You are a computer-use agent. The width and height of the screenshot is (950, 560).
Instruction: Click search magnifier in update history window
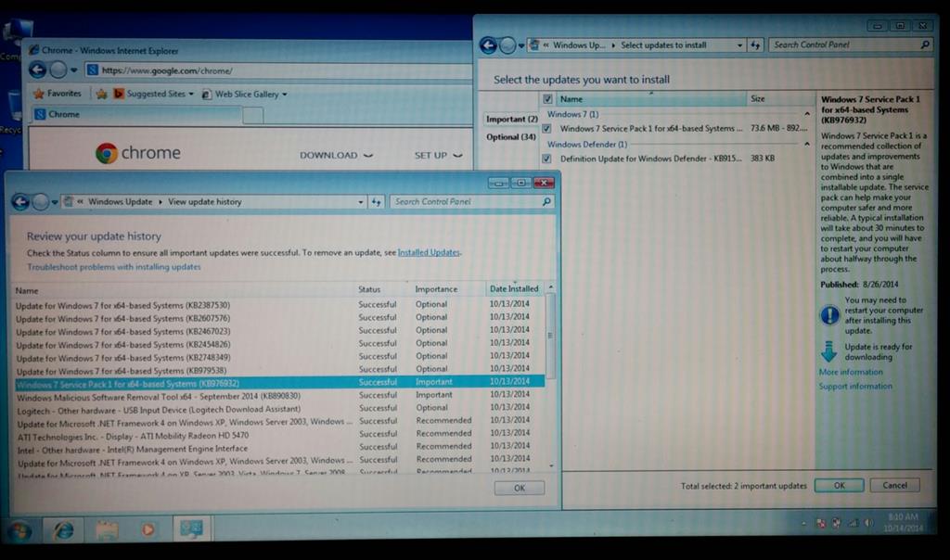(x=546, y=201)
